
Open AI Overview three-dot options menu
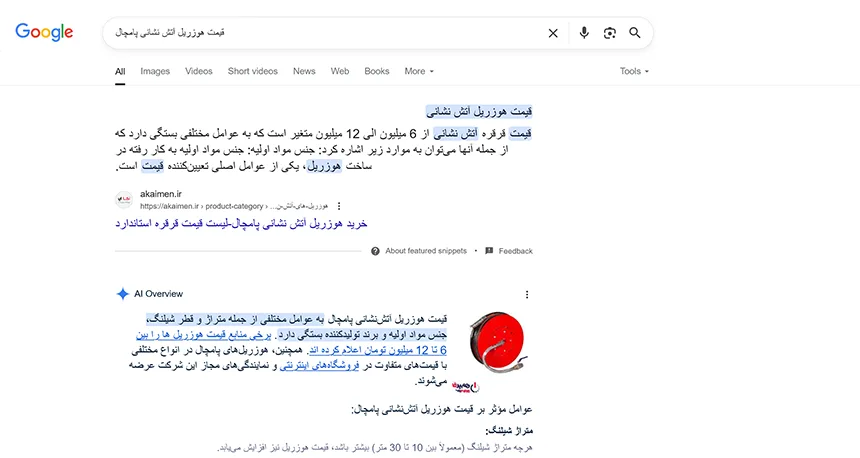pos(527,294)
